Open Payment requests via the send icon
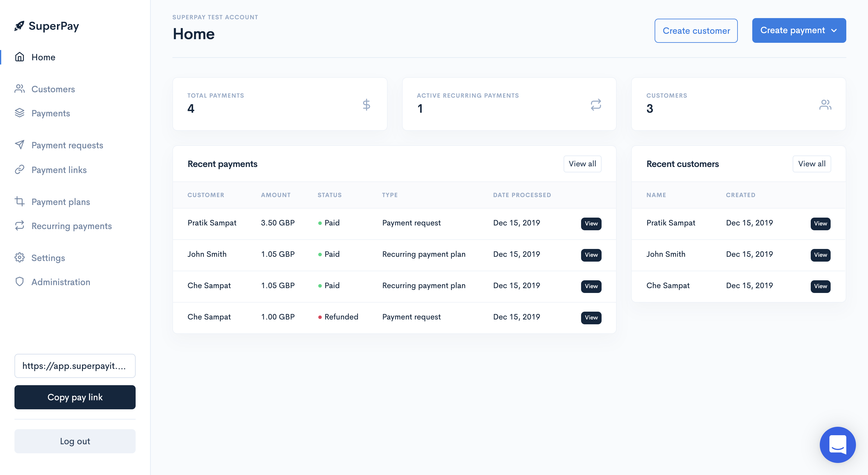868x475 pixels. click(x=19, y=145)
